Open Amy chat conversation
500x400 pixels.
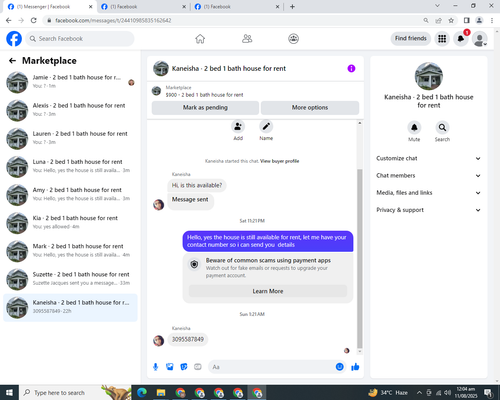70,194
